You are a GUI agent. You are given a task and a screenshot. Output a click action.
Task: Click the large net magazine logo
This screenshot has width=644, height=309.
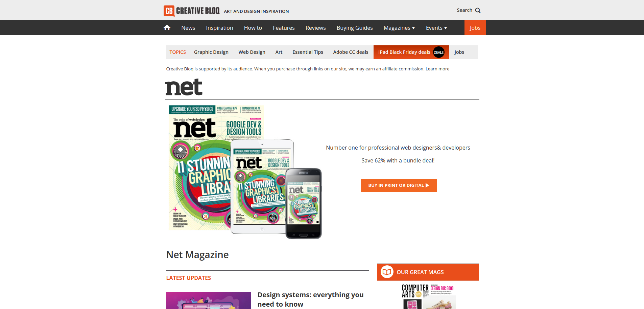[x=184, y=87]
